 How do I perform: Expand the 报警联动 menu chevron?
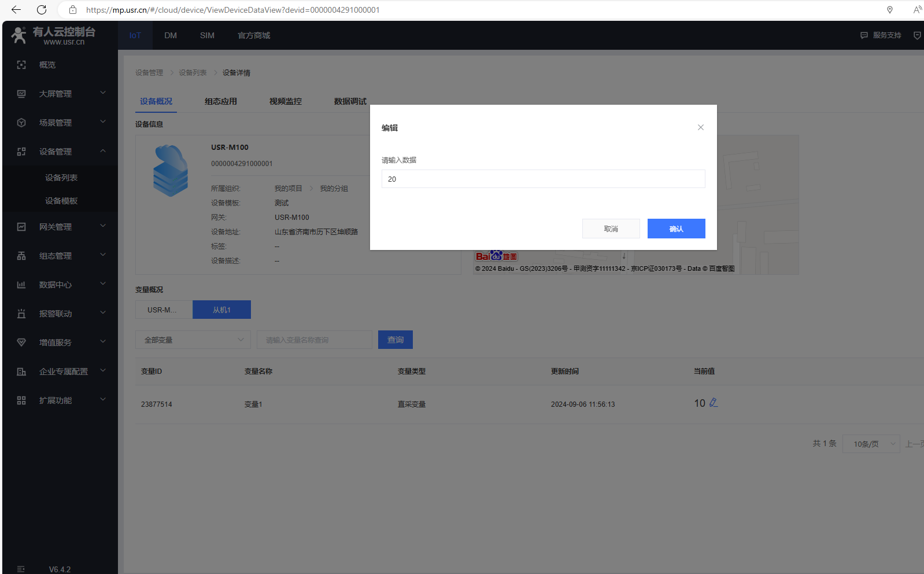click(x=103, y=312)
